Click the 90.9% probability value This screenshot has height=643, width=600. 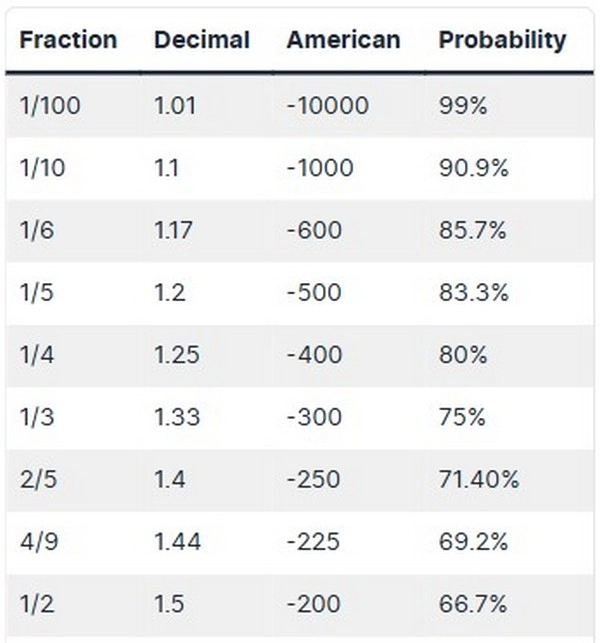[x=473, y=167]
